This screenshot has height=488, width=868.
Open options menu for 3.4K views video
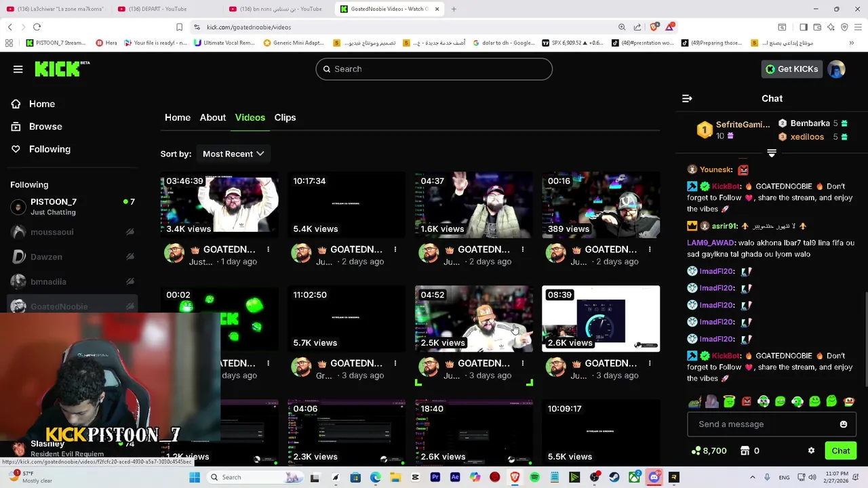(269, 249)
